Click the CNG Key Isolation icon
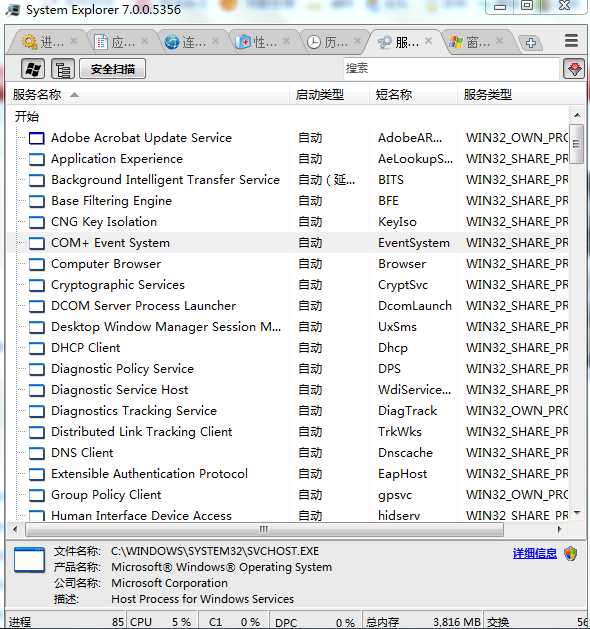The height and width of the screenshot is (629, 590). coord(36,222)
